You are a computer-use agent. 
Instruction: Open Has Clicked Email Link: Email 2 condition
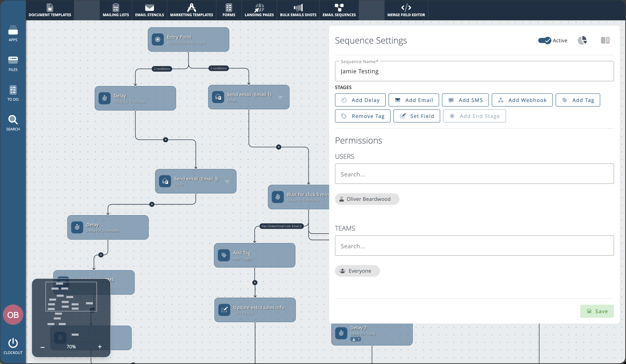(281, 226)
